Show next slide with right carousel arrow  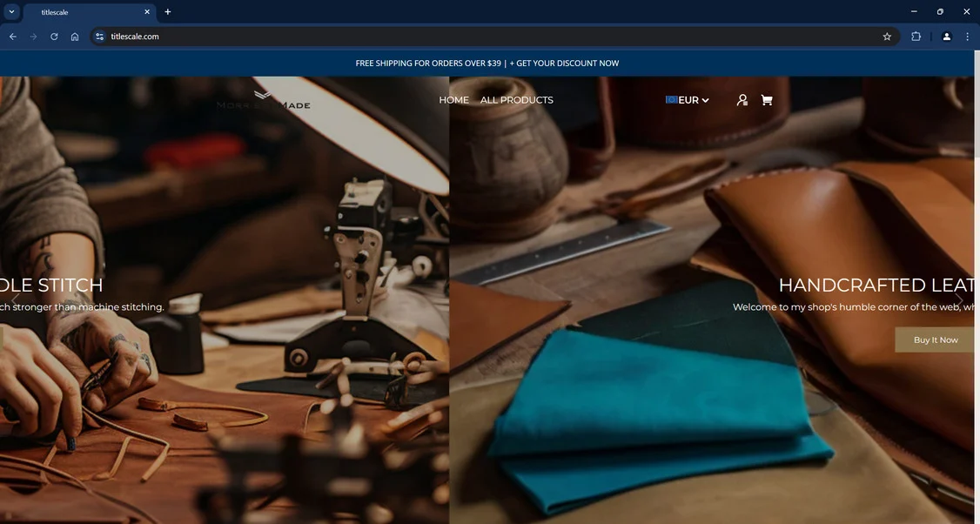[959, 301]
